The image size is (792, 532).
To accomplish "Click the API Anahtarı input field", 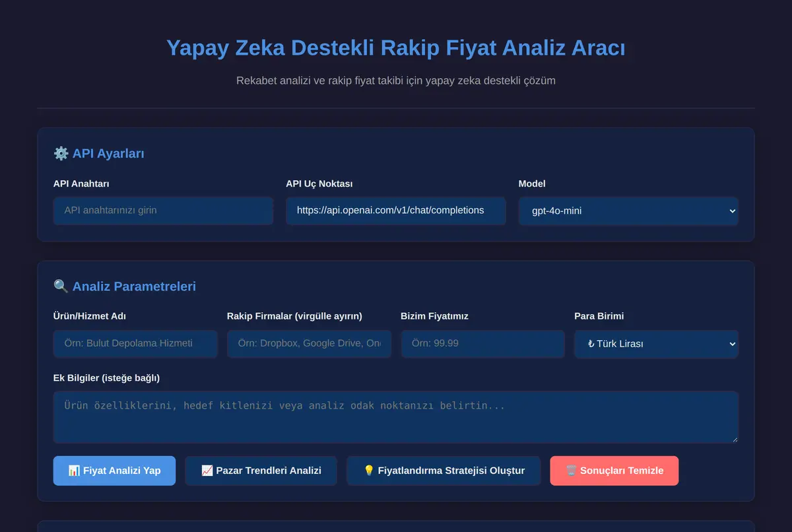I will (163, 211).
